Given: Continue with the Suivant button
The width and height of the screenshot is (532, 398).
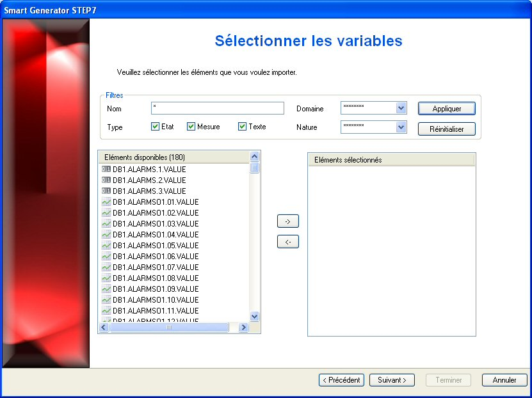Looking at the screenshot, I should [392, 380].
